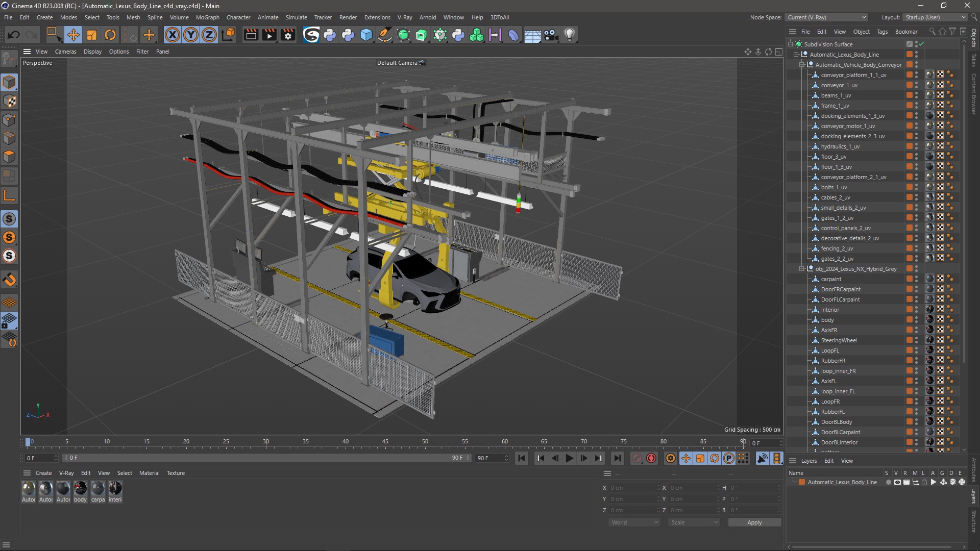Open World coordinate system dropdown
The height and width of the screenshot is (551, 980).
[634, 522]
